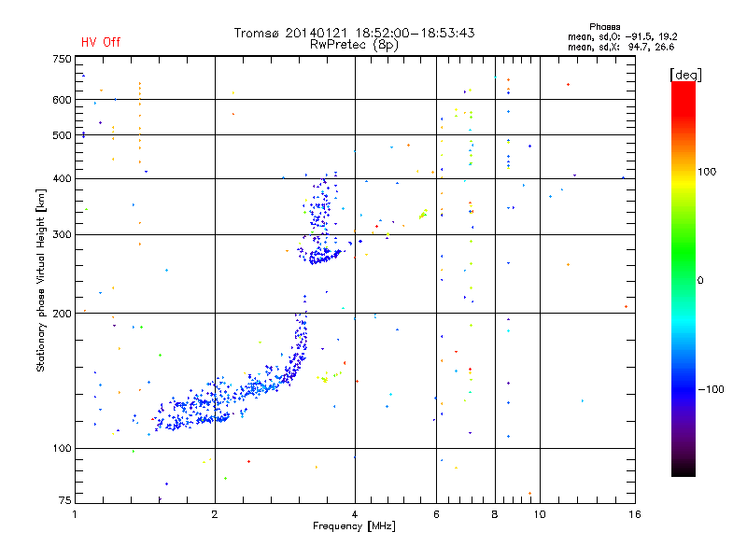The image size is (747, 560).
Task: Click the colorbar label 100
Action: pyautogui.click(x=707, y=172)
